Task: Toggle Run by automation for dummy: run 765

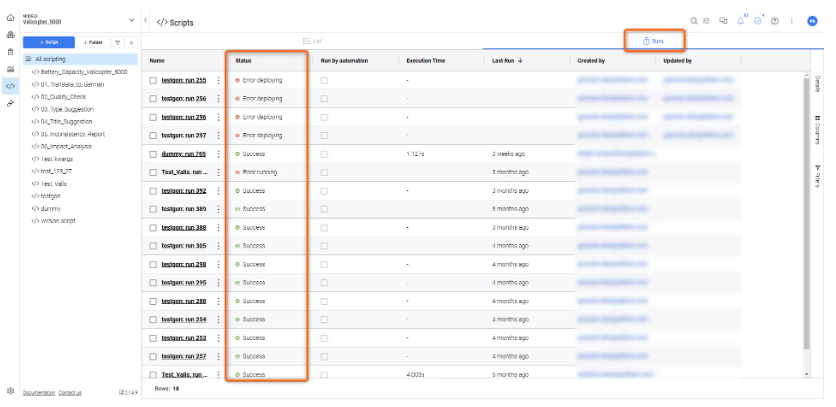Action: [324, 154]
